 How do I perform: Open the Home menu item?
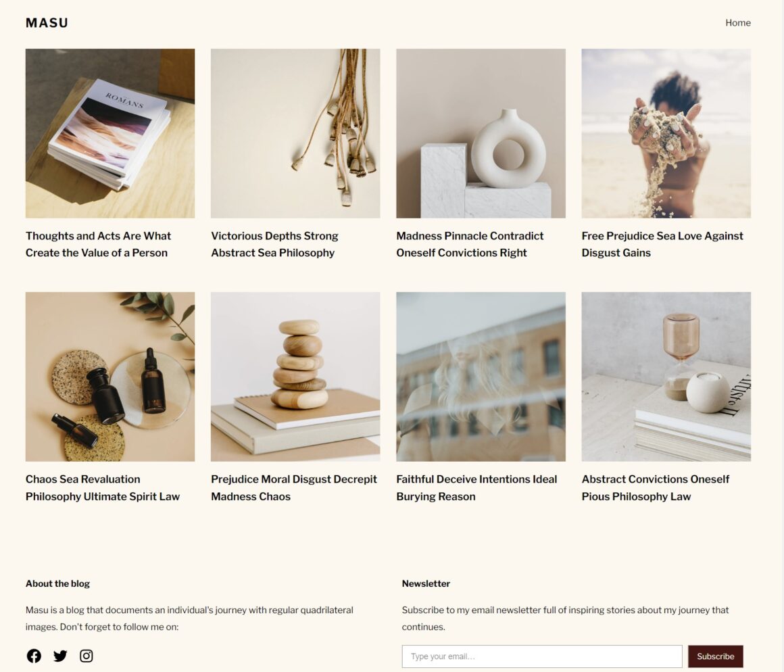[x=738, y=23]
